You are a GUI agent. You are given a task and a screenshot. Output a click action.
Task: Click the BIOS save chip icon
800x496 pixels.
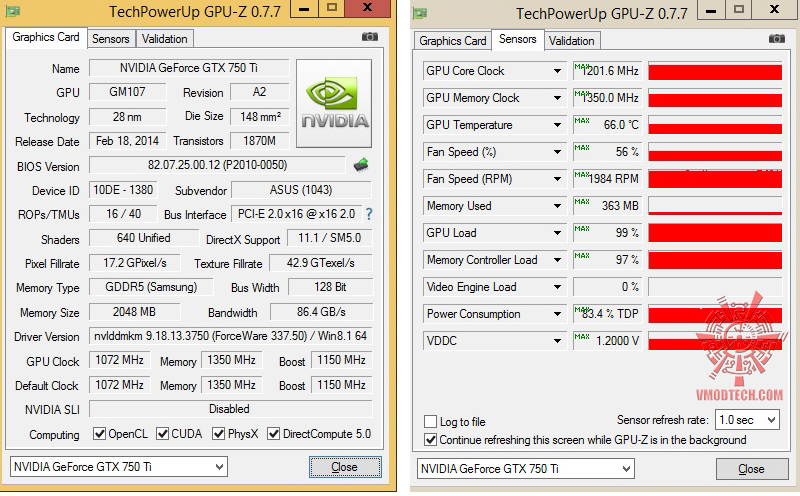click(361, 164)
